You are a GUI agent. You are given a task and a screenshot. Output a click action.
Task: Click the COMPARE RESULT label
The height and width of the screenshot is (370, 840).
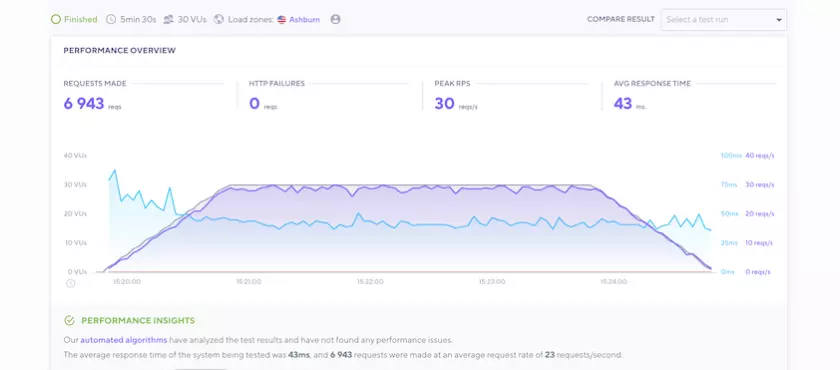pos(621,19)
